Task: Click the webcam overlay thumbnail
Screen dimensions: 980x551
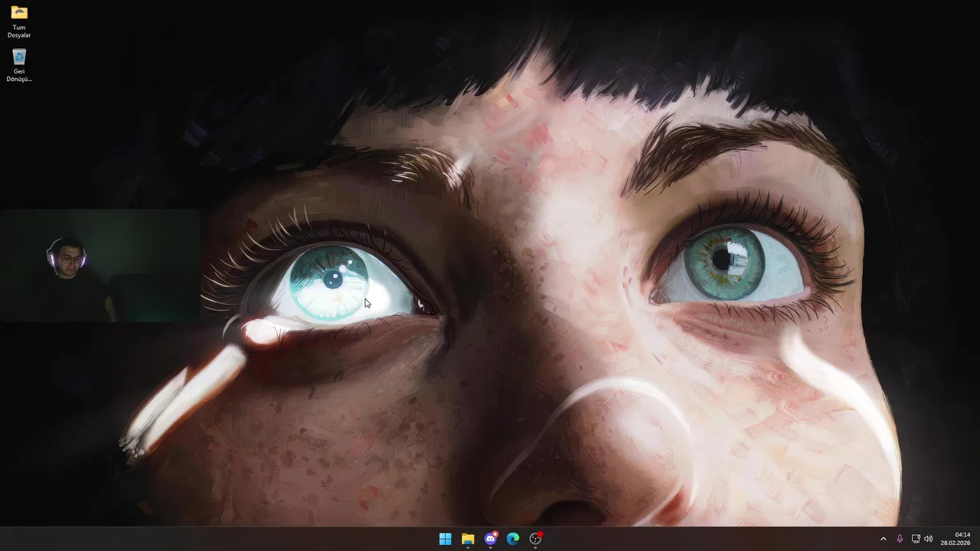Action: coord(100,265)
